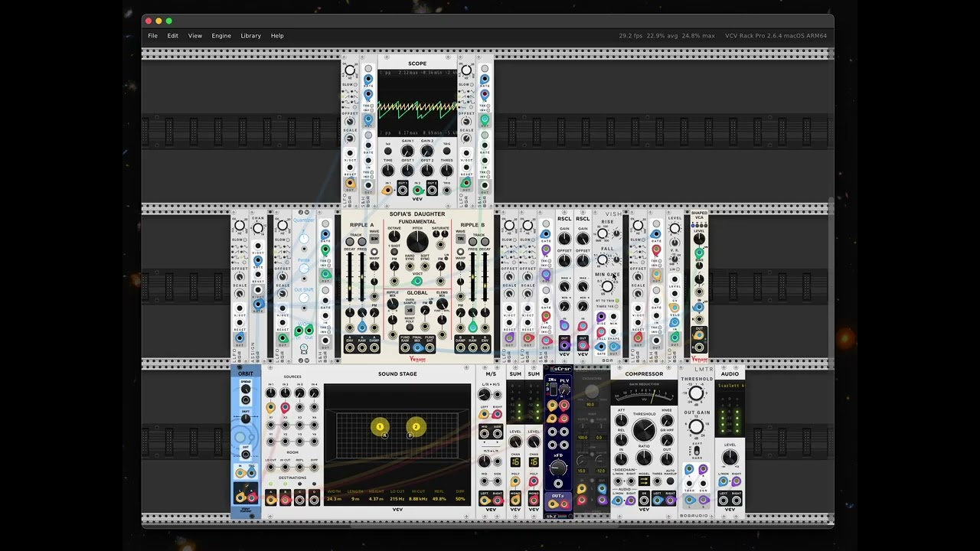Click the Sound Stage IN 1 knob
Image resolution: width=980 pixels, height=551 pixels.
pyautogui.click(x=270, y=393)
